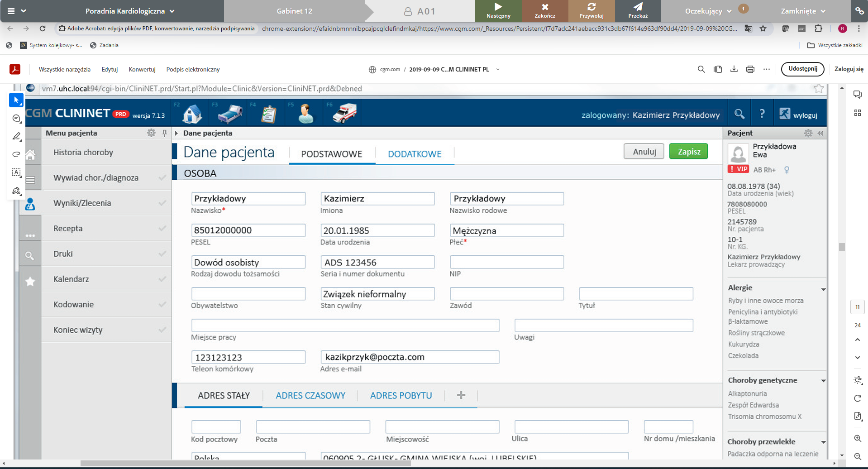
Task: Open the Poradnia Kardiologiczna dropdown
Action: coord(129,11)
